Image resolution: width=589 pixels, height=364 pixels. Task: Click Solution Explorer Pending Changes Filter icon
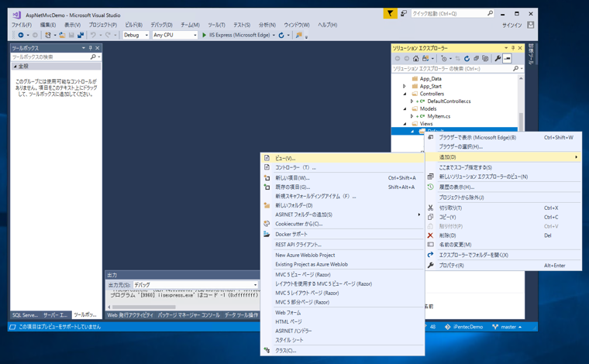point(444,59)
